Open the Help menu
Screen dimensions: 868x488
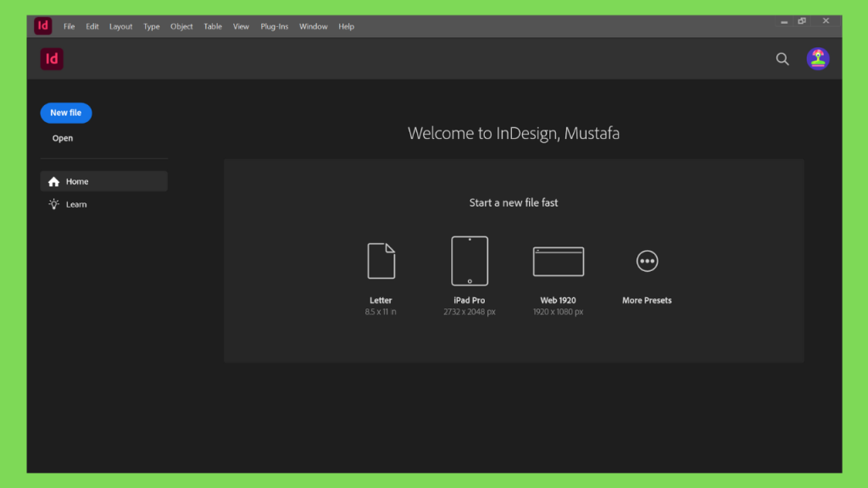click(x=347, y=26)
